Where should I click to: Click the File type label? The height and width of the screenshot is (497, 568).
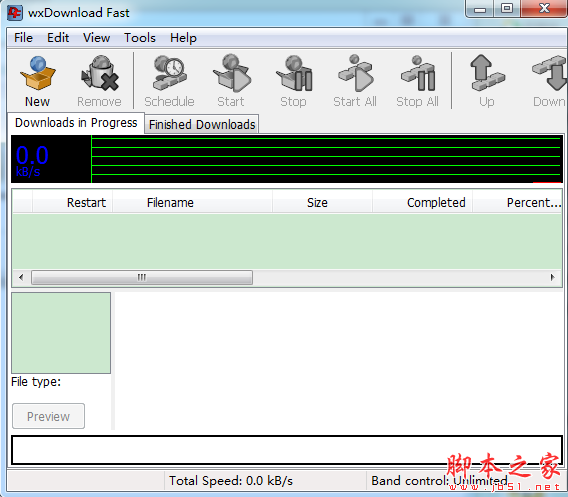point(36,381)
